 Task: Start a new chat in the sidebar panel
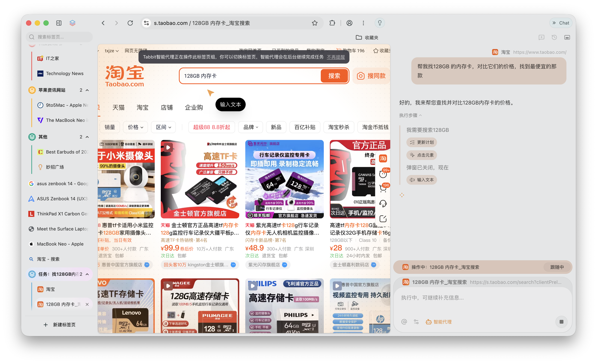(x=542, y=37)
